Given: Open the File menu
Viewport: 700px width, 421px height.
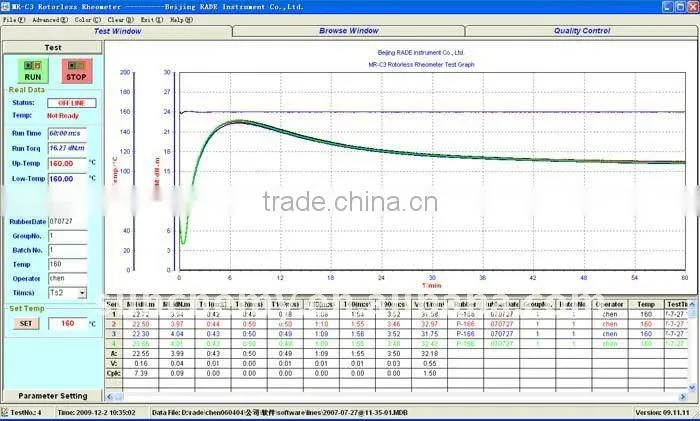Looking at the screenshot, I should tap(14, 20).
